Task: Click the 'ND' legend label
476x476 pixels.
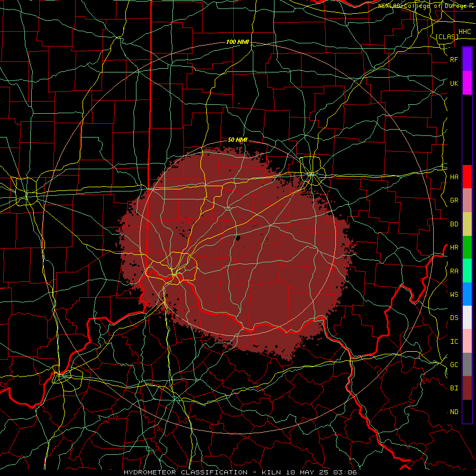Action: pos(454,412)
